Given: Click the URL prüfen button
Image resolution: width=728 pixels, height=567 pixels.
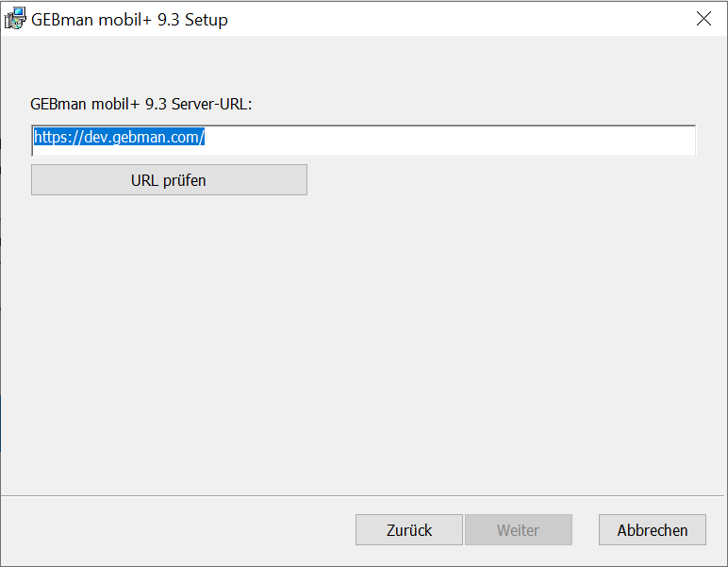Looking at the screenshot, I should pos(169,179).
